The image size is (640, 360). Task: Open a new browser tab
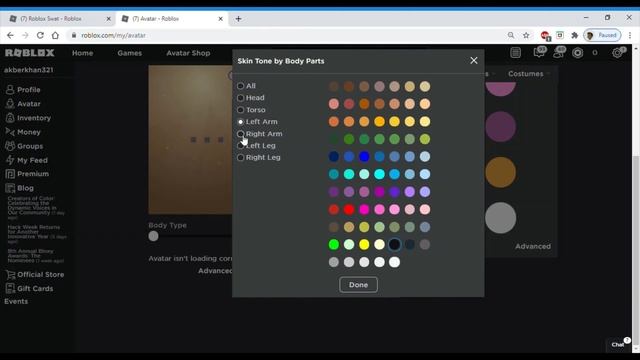click(238, 19)
